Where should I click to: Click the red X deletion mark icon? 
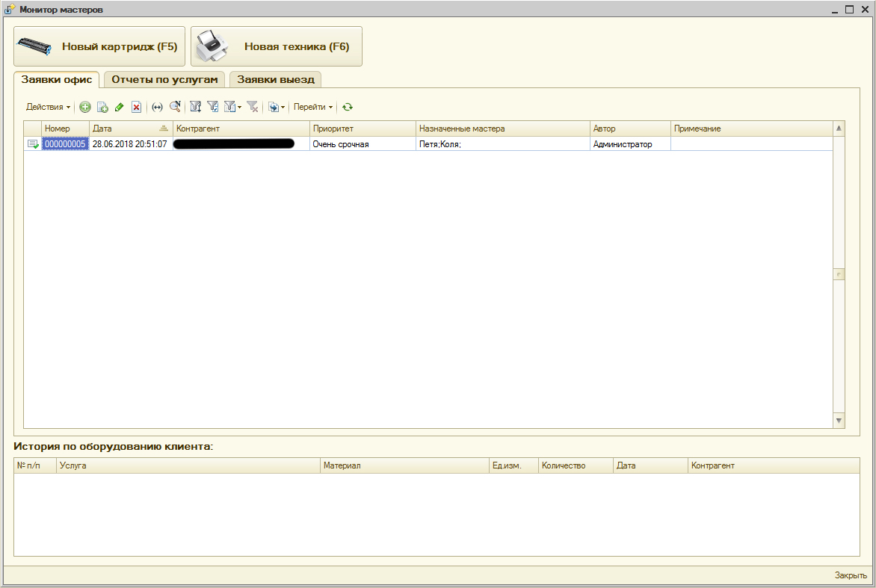click(136, 107)
